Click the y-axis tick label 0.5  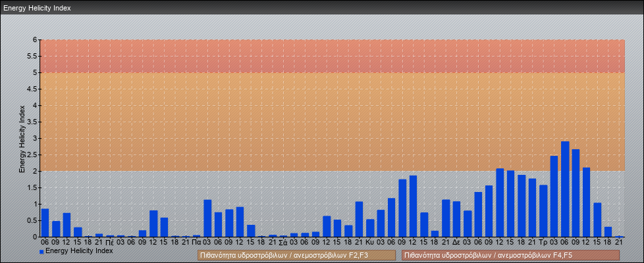click(33, 220)
